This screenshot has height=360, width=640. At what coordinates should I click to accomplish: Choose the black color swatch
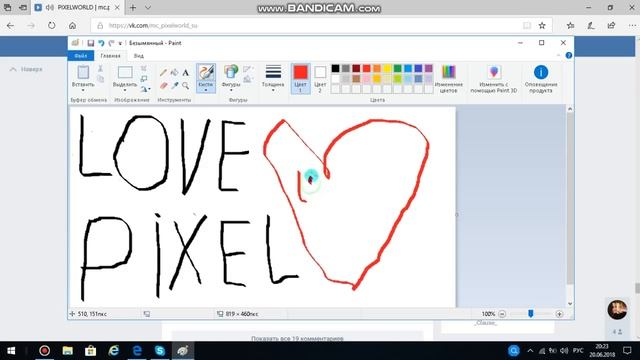pyautogui.click(x=336, y=68)
